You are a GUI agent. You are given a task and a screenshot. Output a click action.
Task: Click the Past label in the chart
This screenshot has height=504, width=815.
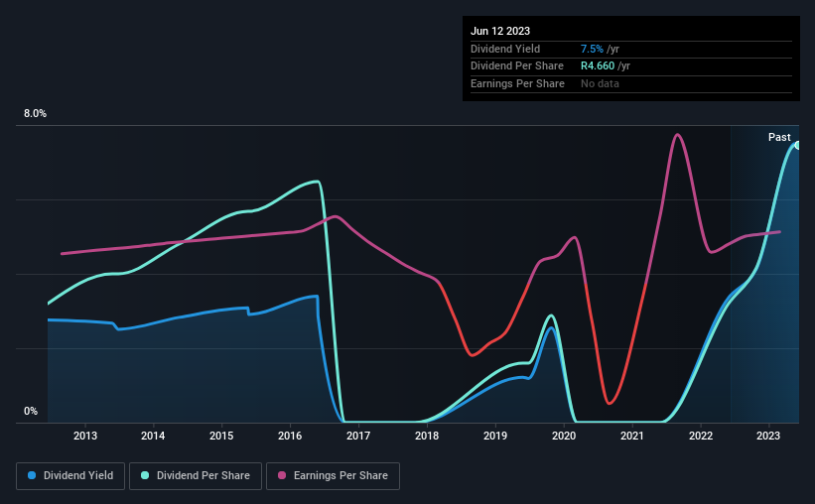pos(779,137)
